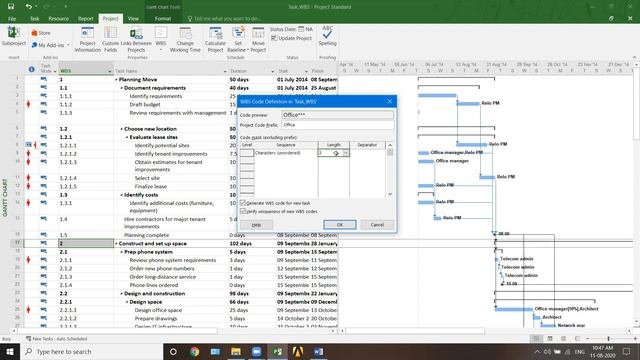Click the Project app icon on the taskbar
Image resolution: width=640 pixels, height=360 pixels.
pyautogui.click(x=278, y=351)
